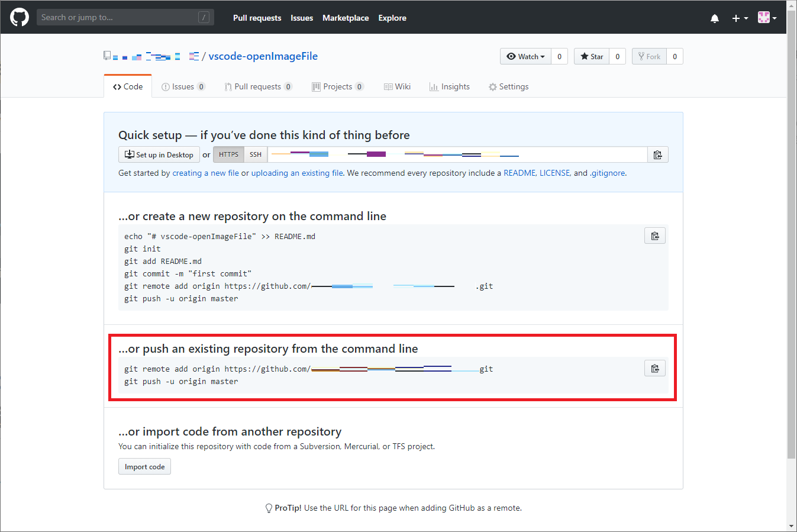
Task: Click the Import code button
Action: [144, 466]
